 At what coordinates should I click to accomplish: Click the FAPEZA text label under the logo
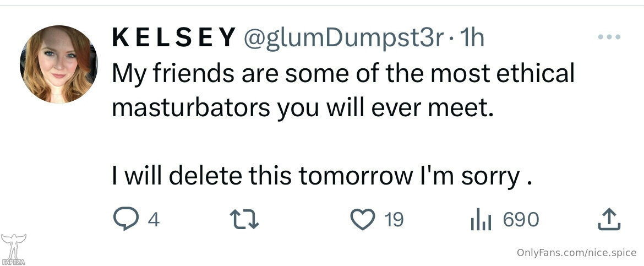coord(14,262)
